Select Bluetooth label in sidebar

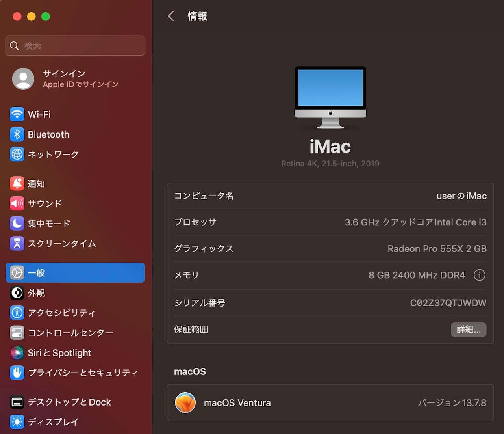(48, 134)
